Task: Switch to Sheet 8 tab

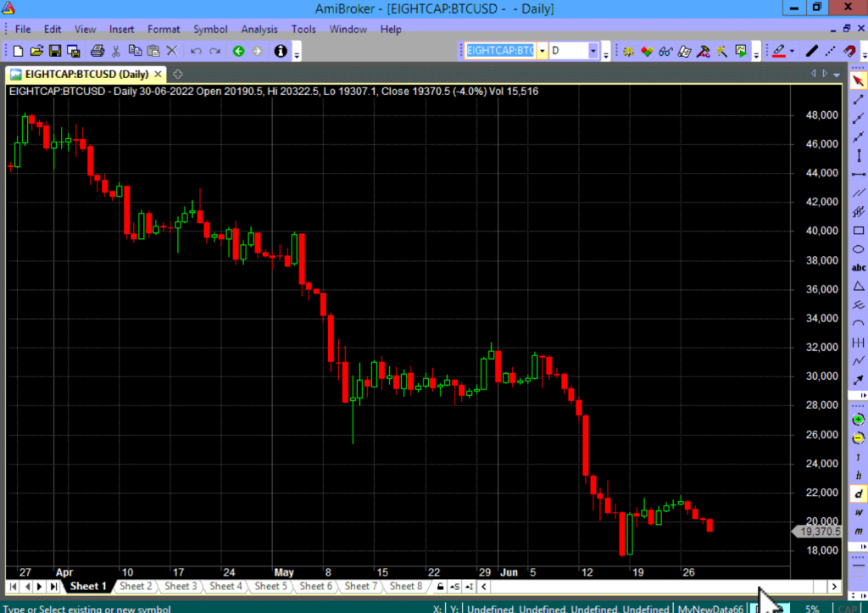Action: 406,587
